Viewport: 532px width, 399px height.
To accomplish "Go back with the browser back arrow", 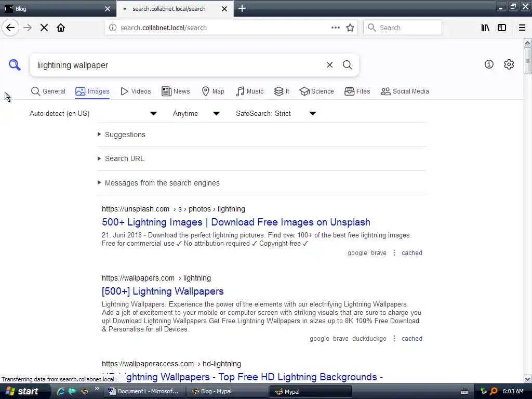I will tap(10, 28).
